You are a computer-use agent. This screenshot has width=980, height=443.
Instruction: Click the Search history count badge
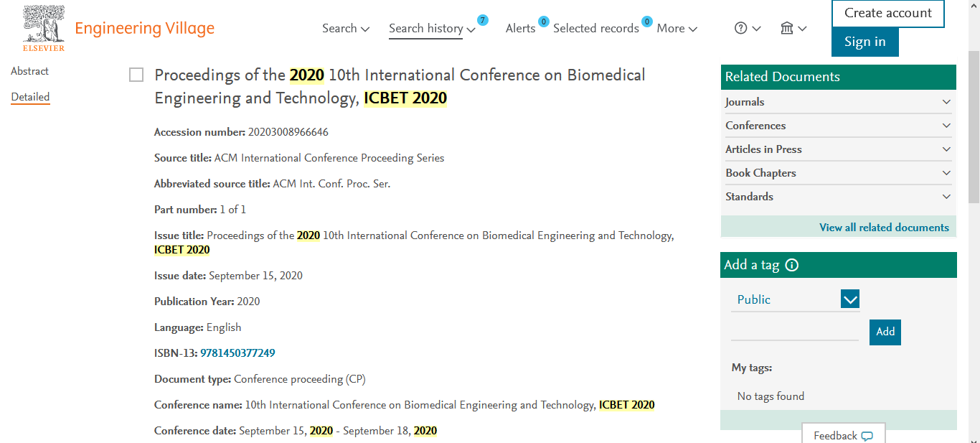coord(483,19)
